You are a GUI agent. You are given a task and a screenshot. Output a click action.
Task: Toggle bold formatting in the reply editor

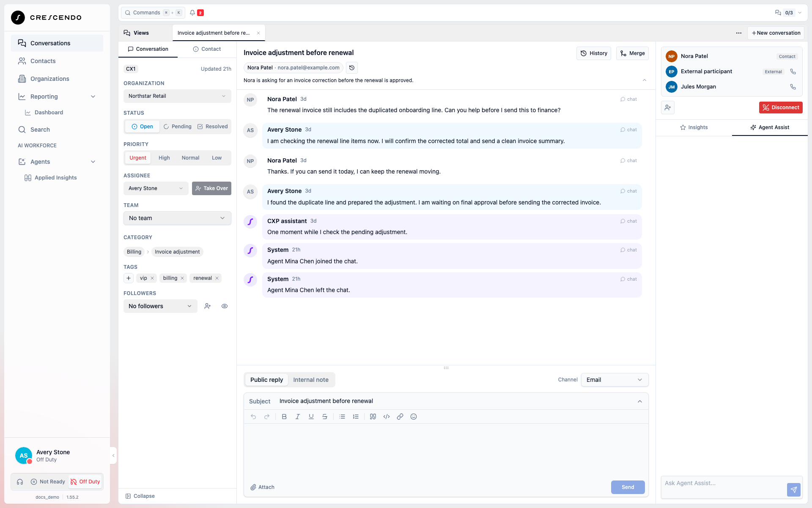[x=284, y=417]
